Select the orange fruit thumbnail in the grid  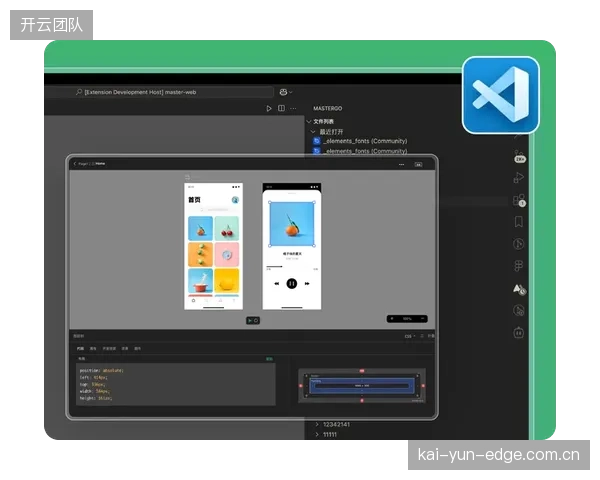201,229
